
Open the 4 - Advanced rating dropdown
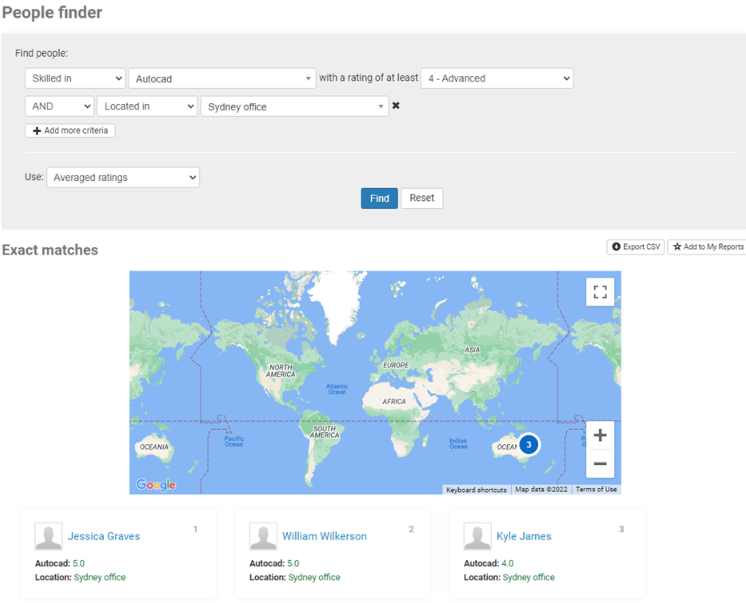497,78
